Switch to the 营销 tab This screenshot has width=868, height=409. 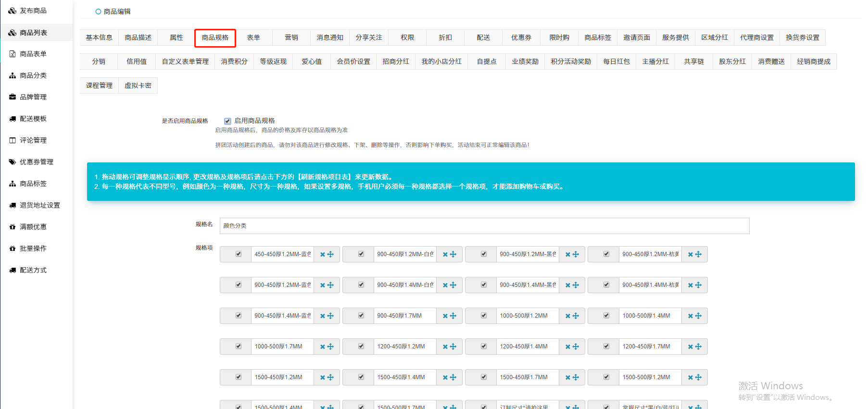coord(291,37)
